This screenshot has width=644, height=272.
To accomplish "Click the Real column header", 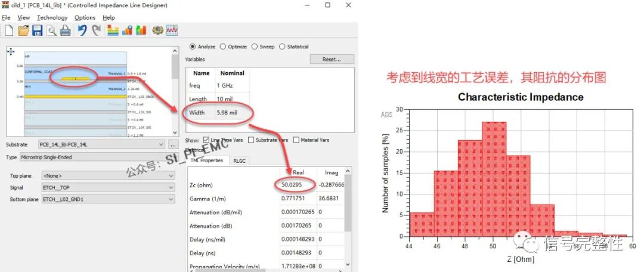I will click(x=299, y=172).
